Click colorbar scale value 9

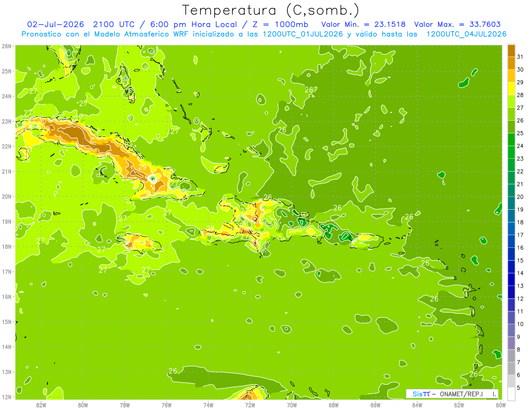(x=519, y=337)
